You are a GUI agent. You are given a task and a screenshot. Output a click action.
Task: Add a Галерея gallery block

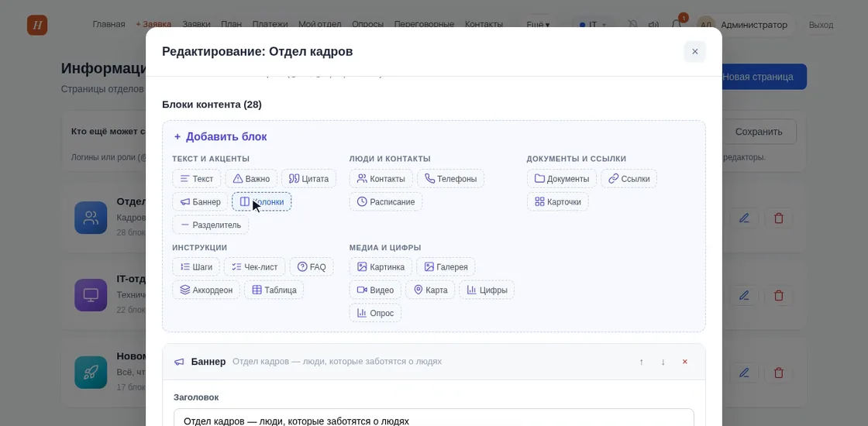click(x=446, y=266)
